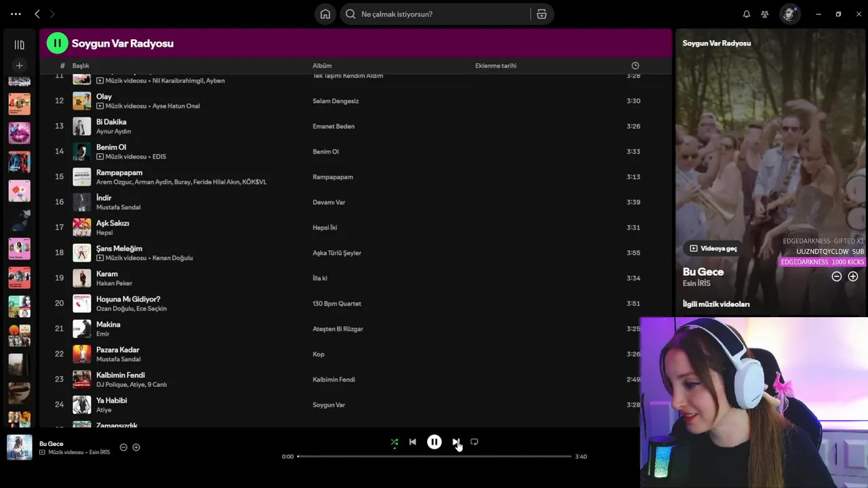Open Soygun Var Radyosu panel title
The image size is (868, 488).
point(717,43)
